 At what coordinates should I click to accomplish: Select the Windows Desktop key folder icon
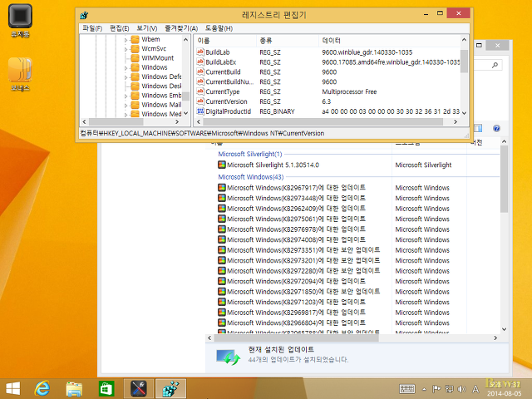(x=135, y=86)
